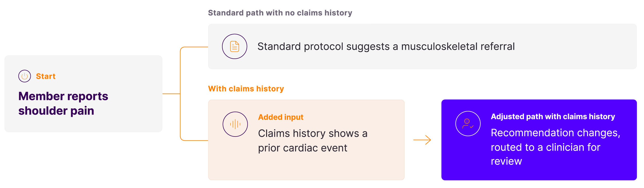
Task: Click the purple adjusted path card
Action: [x=539, y=140]
